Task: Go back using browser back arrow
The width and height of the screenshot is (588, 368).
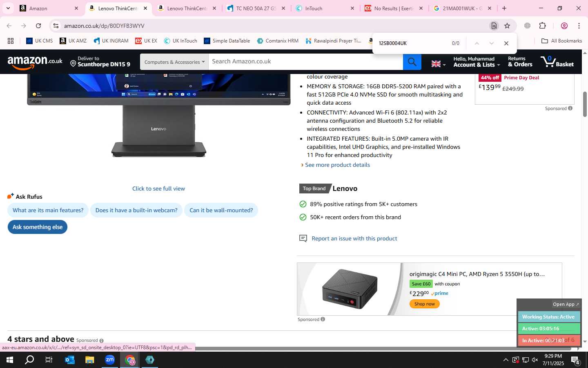Action: (x=9, y=26)
